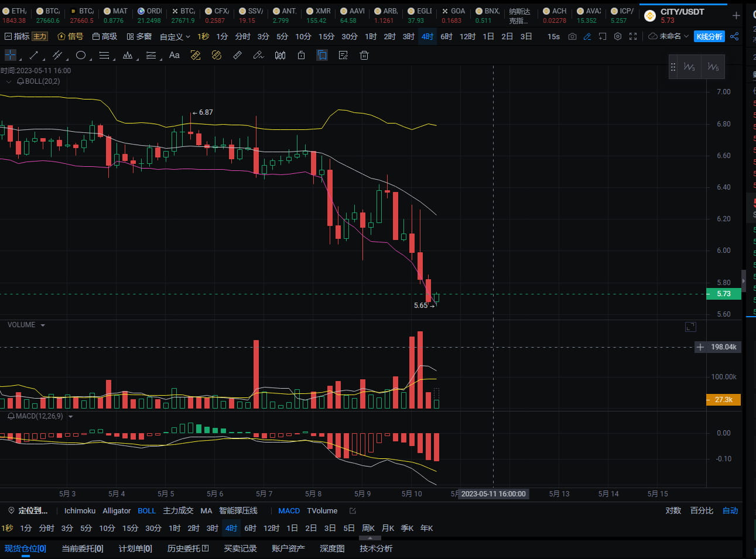The height and width of the screenshot is (559, 756).
Task: Toggle the 主力成交 indicator
Action: coord(178,511)
